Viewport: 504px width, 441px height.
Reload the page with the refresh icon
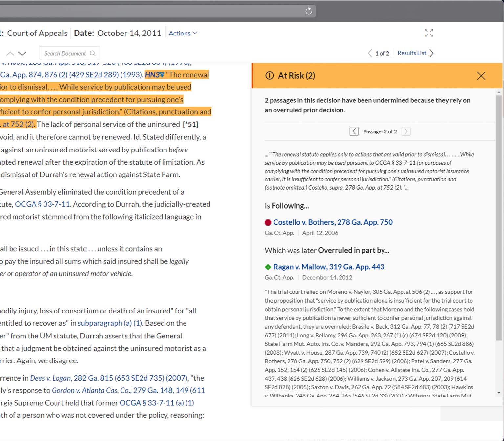pos(309,11)
